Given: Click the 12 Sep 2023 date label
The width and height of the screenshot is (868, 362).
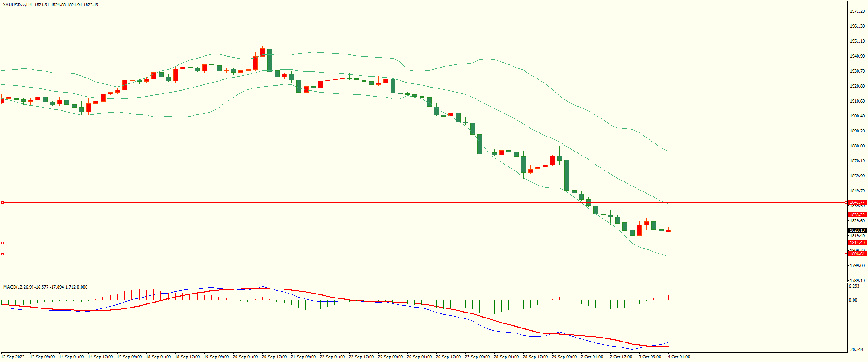Looking at the screenshot, I should 14,357.
